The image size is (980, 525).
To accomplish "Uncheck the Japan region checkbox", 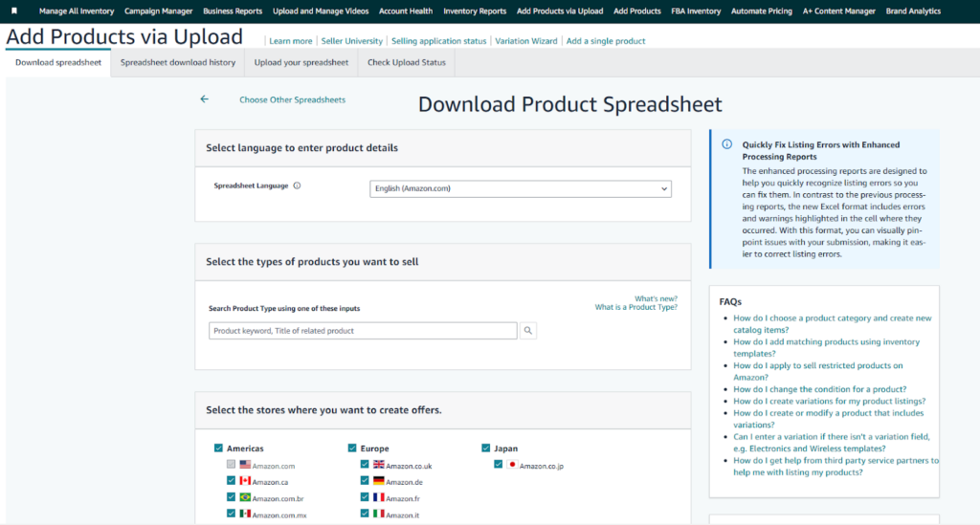I will (486, 448).
